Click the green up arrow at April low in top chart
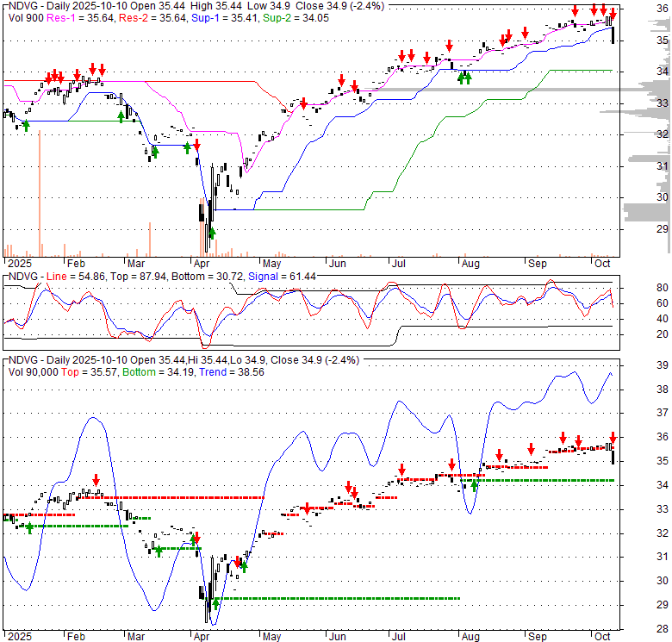The width and height of the screenshot is (672, 642). click(212, 233)
